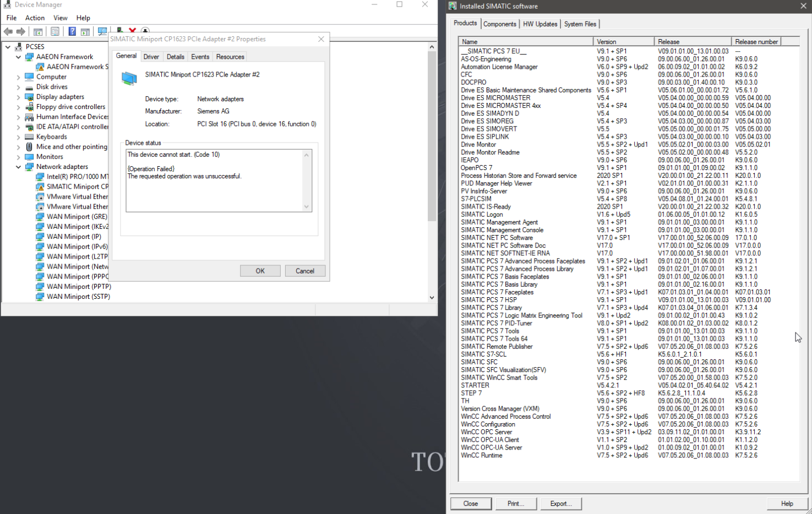Click the blue Help question mark icon

tap(72, 31)
